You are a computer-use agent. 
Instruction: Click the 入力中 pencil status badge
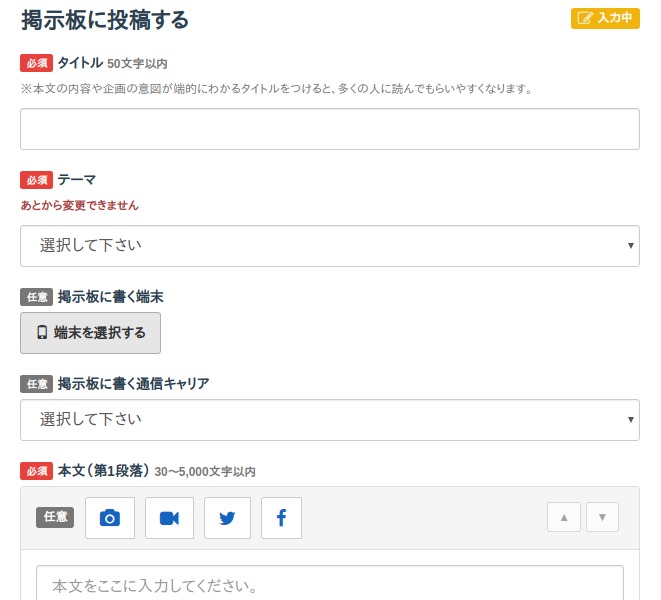[605, 18]
